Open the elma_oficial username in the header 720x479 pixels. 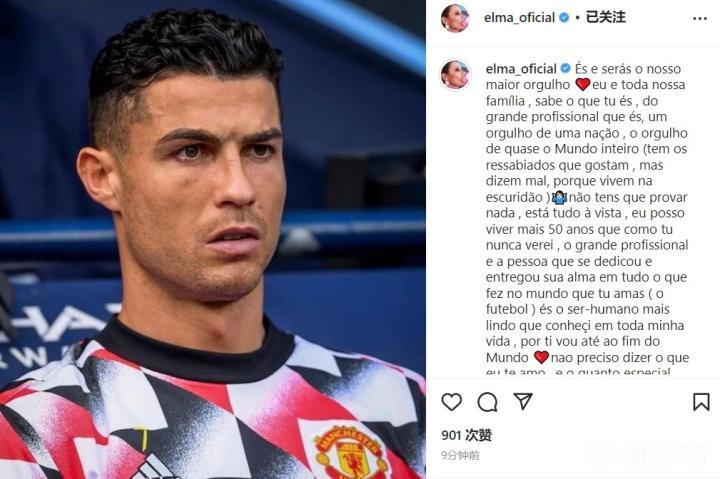[x=519, y=17]
